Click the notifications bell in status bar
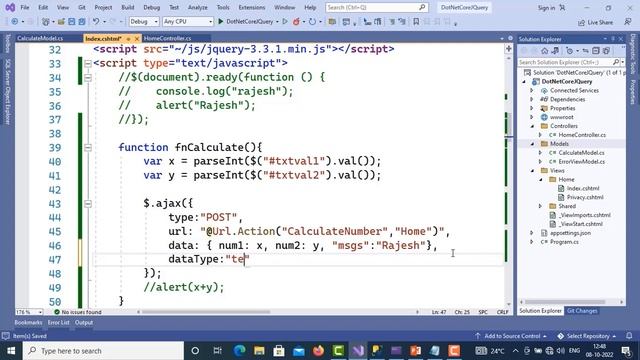This screenshot has height=360, width=640. click(629, 336)
